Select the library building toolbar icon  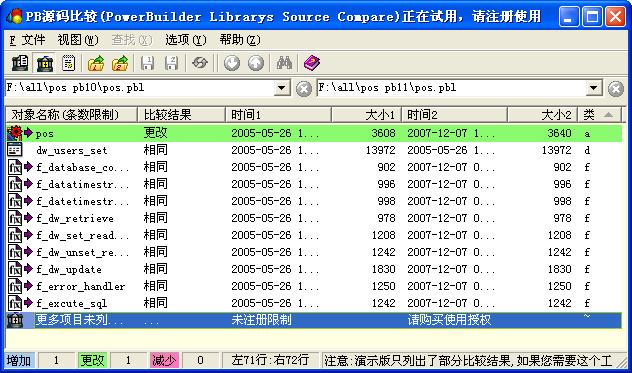coord(45,63)
